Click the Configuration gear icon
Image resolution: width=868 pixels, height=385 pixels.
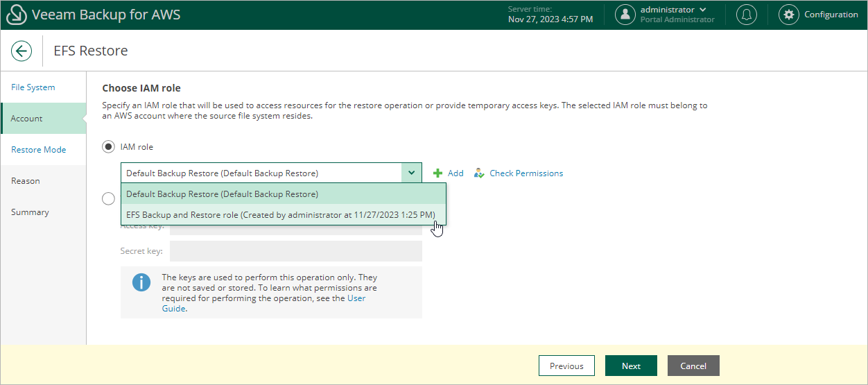[x=788, y=15]
